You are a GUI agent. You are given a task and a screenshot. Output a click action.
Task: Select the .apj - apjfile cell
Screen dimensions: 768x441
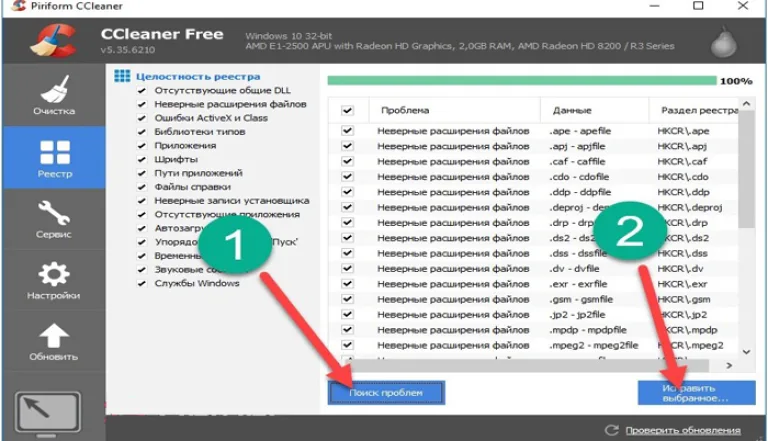577,146
